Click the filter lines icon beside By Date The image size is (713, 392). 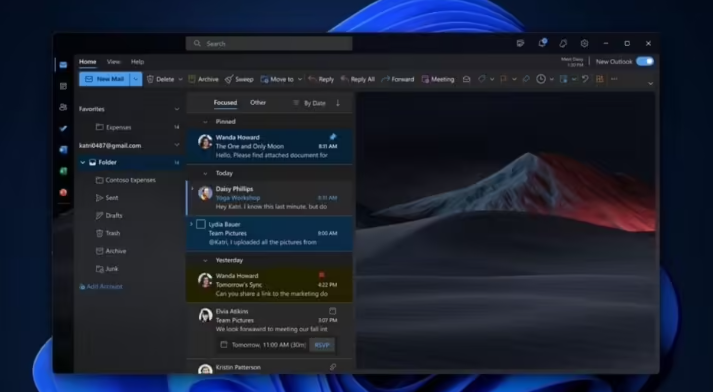coord(296,103)
